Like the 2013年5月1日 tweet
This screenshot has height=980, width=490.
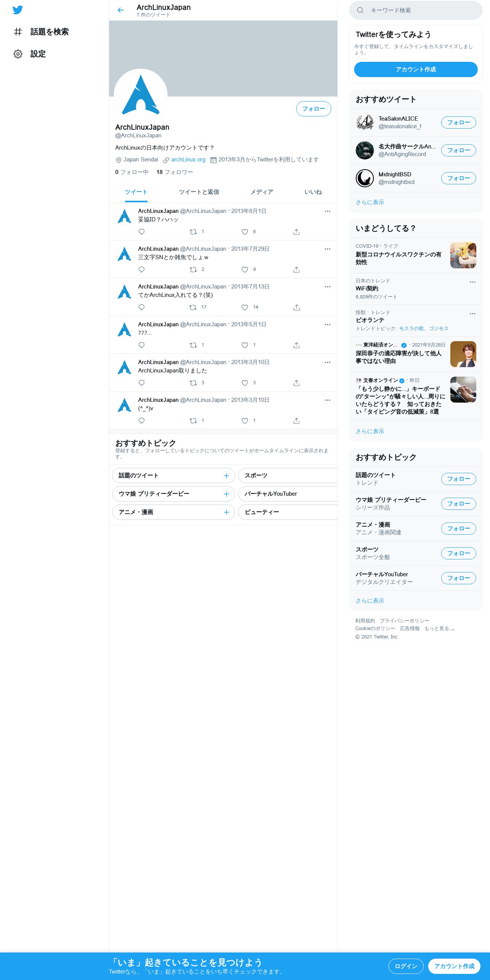point(245,345)
